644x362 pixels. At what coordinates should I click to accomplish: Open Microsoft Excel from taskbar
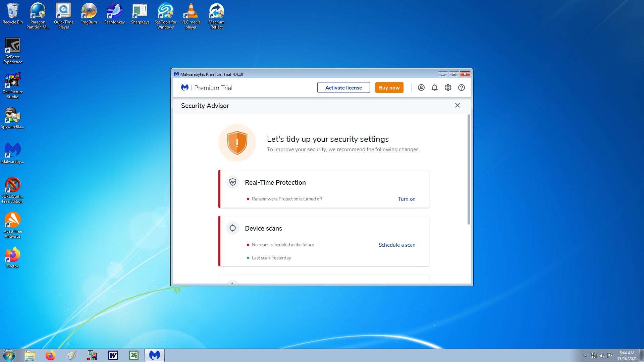134,355
